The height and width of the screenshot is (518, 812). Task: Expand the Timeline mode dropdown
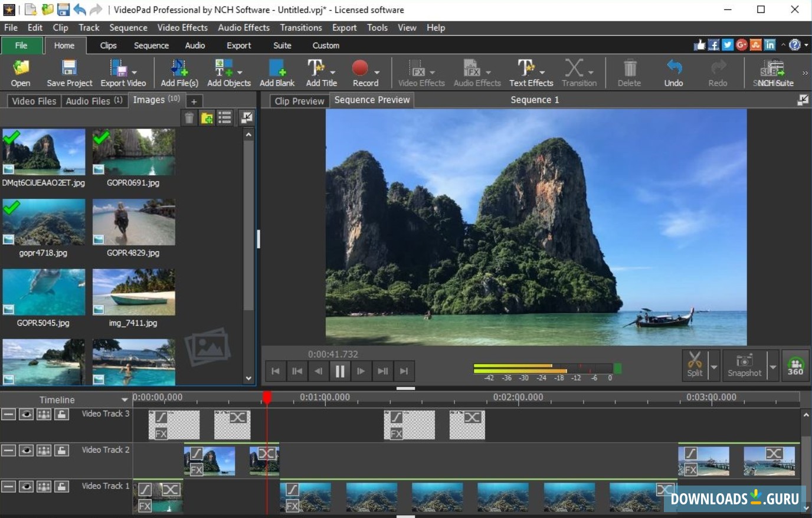click(x=125, y=400)
